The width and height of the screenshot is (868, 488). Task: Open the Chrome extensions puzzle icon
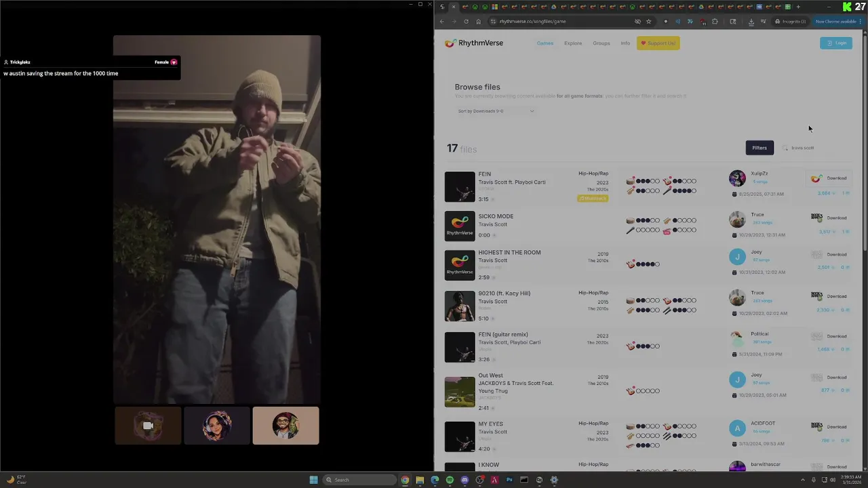[x=715, y=21]
